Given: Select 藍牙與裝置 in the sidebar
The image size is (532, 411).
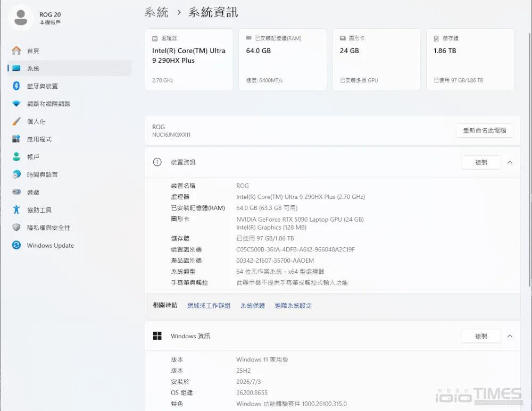Looking at the screenshot, I should tap(69, 86).
